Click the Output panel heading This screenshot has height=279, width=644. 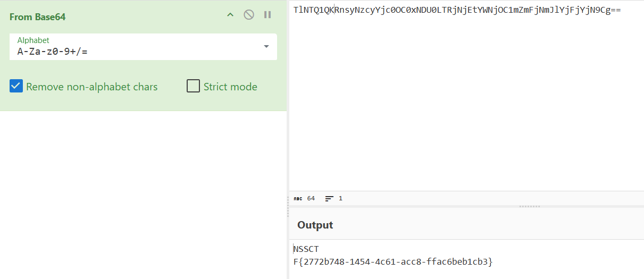(x=315, y=225)
